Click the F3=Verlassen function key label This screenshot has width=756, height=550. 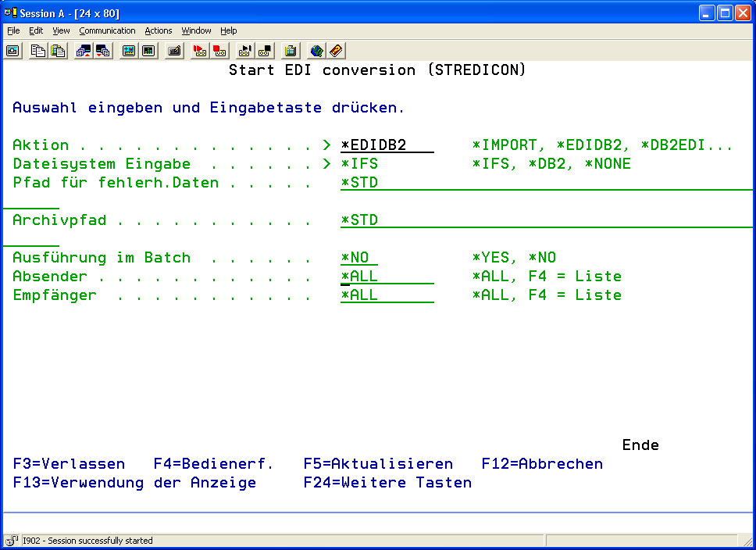point(69,464)
